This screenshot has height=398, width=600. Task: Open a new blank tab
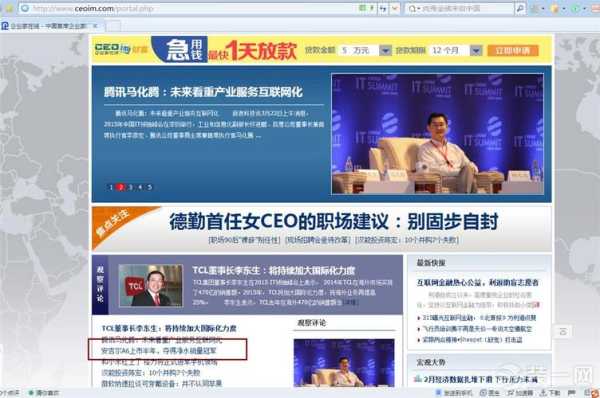point(113,26)
